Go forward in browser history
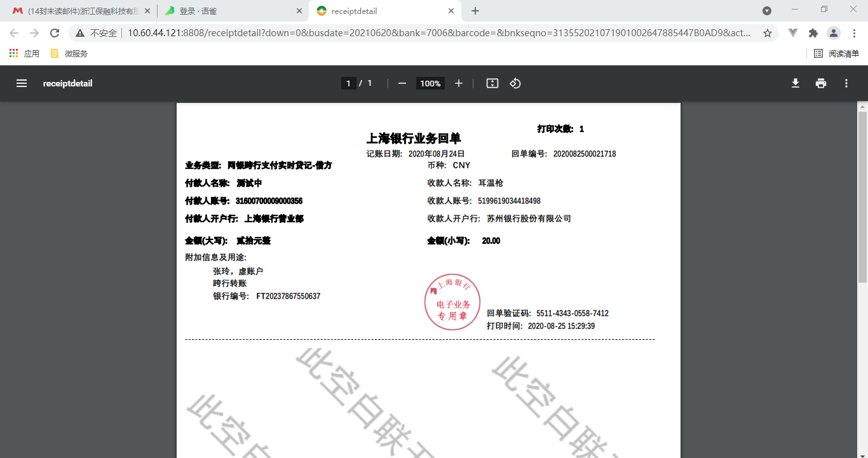Screen dimensions: 868x458 point(34,33)
